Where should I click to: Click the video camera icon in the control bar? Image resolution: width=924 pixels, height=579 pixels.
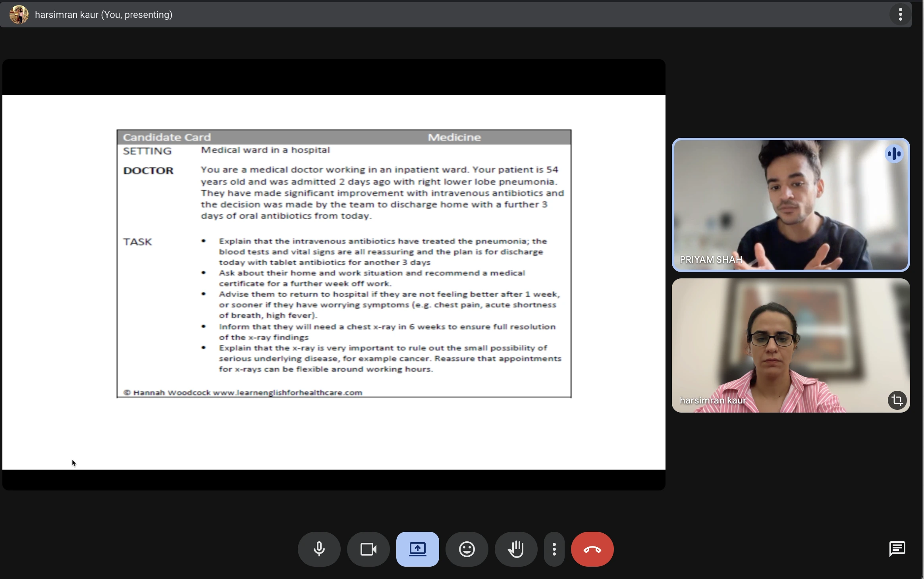[367, 549]
